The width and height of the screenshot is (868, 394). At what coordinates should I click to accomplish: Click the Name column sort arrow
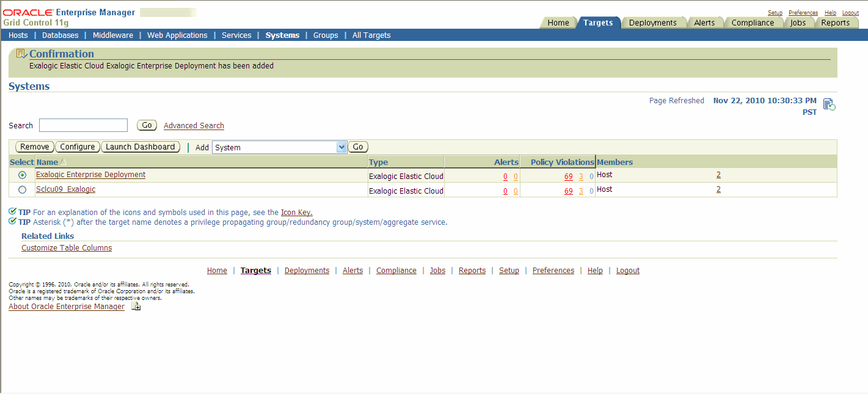(x=63, y=162)
